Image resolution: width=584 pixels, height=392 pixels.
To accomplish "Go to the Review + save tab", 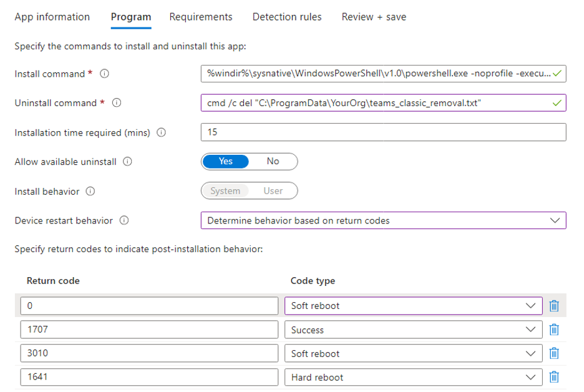I will pyautogui.click(x=374, y=17).
